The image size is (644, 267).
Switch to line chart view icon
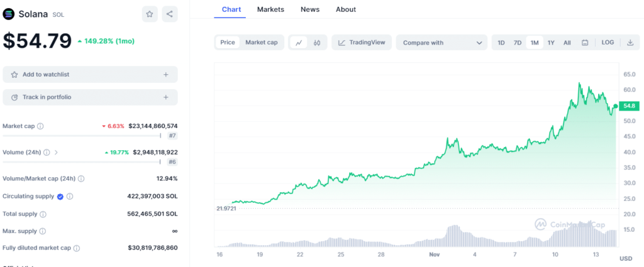tap(299, 43)
